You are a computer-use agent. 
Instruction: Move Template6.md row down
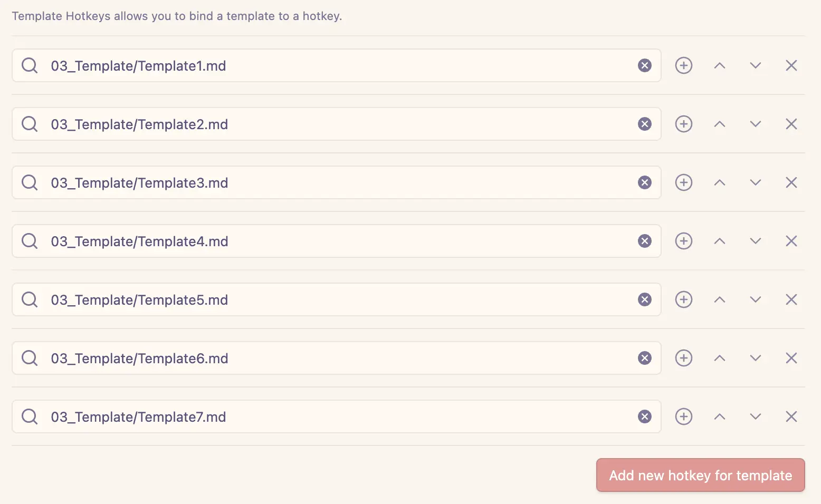point(756,358)
